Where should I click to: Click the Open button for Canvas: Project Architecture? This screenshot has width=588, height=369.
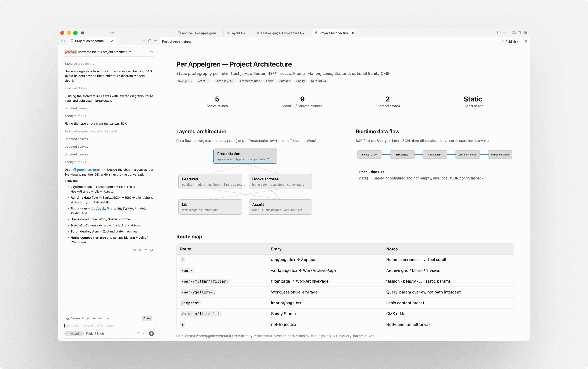(x=147, y=318)
